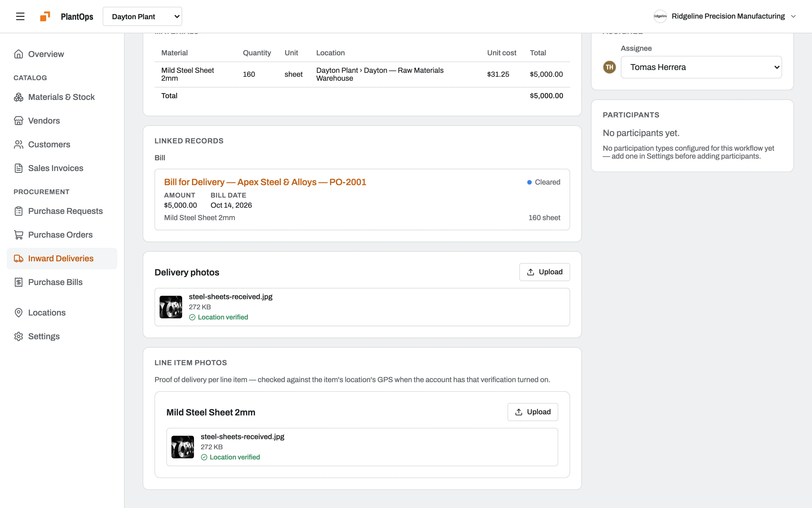The width and height of the screenshot is (812, 508).
Task: Click the Materials & Stock boxes icon
Action: (x=18, y=97)
